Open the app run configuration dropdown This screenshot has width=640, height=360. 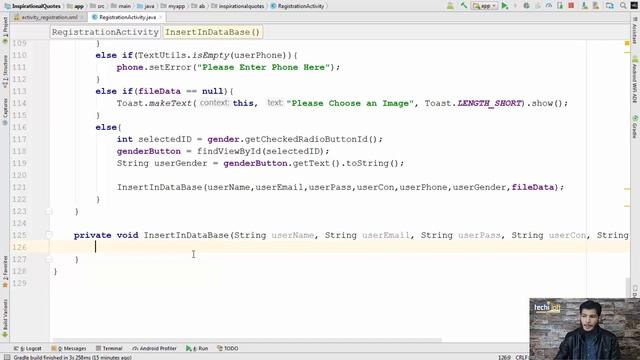tap(484, 6)
